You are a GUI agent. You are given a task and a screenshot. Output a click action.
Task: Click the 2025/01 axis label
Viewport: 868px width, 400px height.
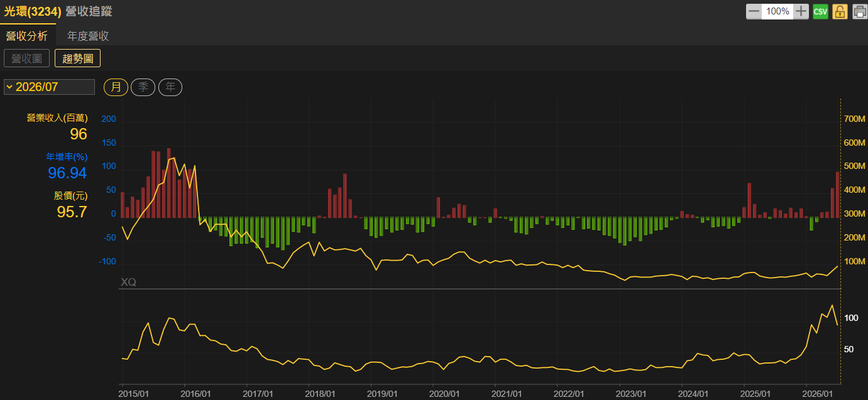[x=755, y=392]
